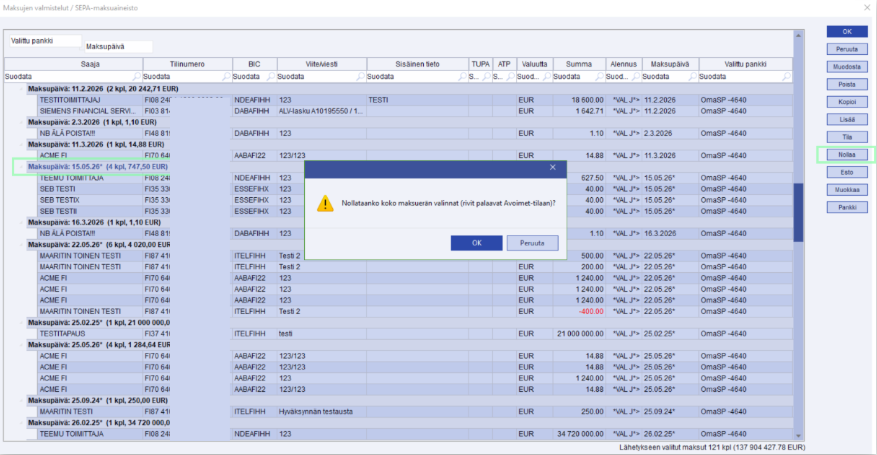Select the TESTITAPAUS payment row
This screenshot has height=455, width=877.
pos(415,334)
